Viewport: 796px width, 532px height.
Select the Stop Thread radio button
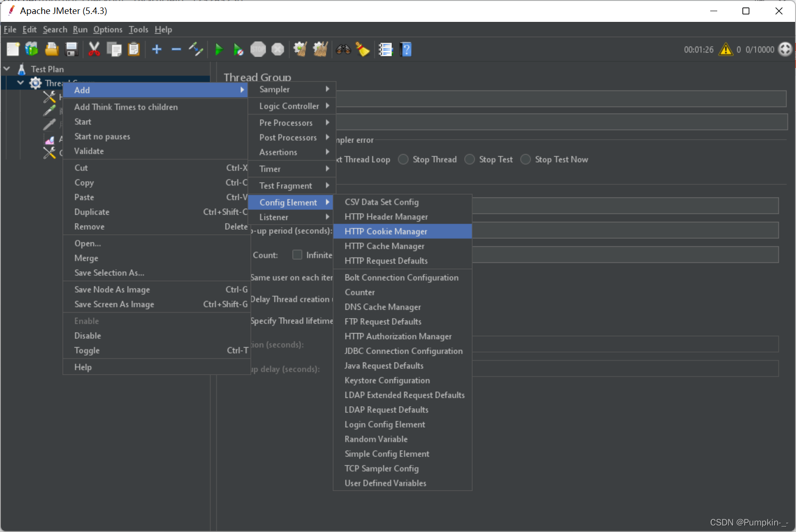coord(403,159)
